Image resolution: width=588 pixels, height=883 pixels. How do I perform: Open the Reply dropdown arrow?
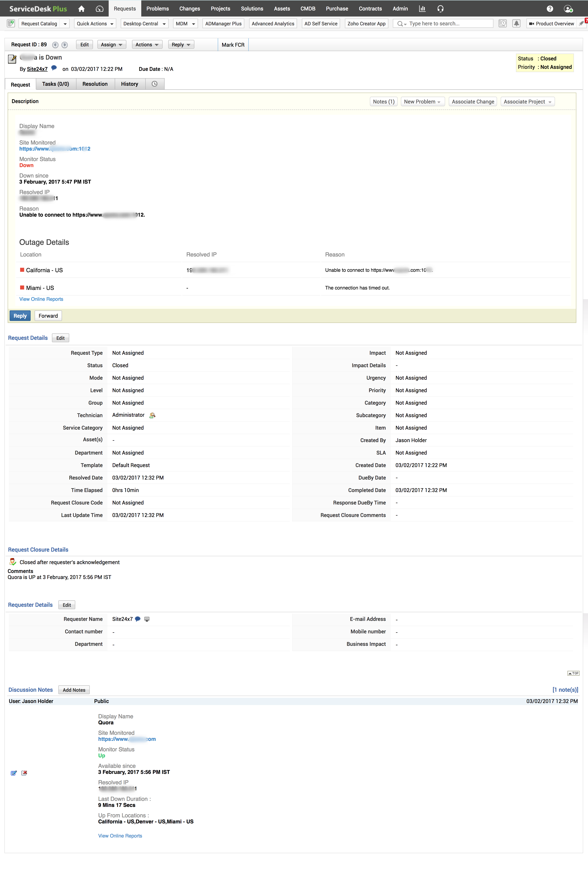(189, 44)
